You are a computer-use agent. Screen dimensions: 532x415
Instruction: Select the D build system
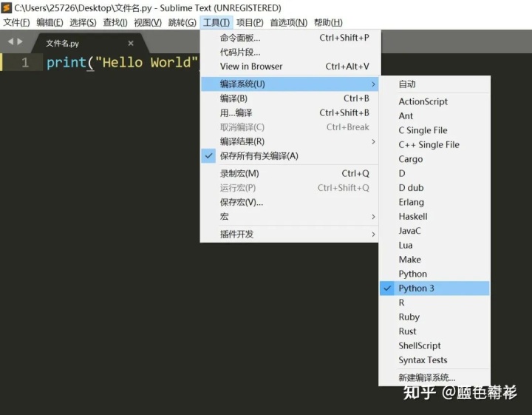pos(434,173)
